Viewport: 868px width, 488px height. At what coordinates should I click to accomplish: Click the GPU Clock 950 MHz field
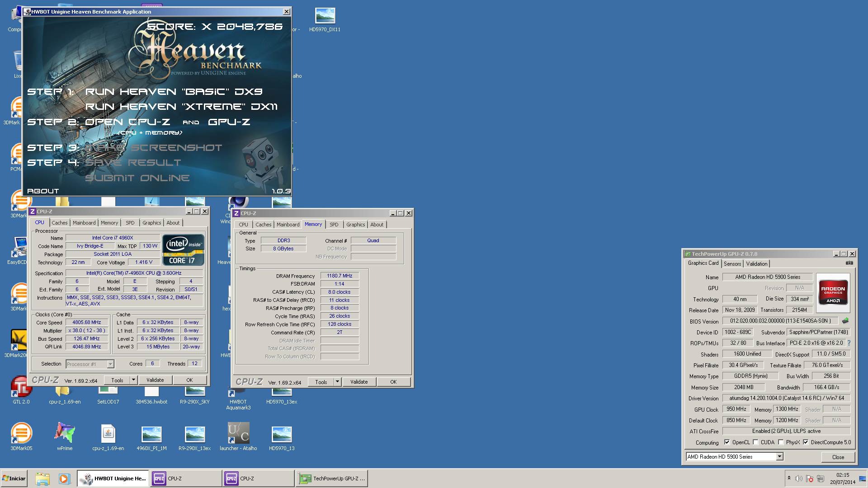coord(736,409)
